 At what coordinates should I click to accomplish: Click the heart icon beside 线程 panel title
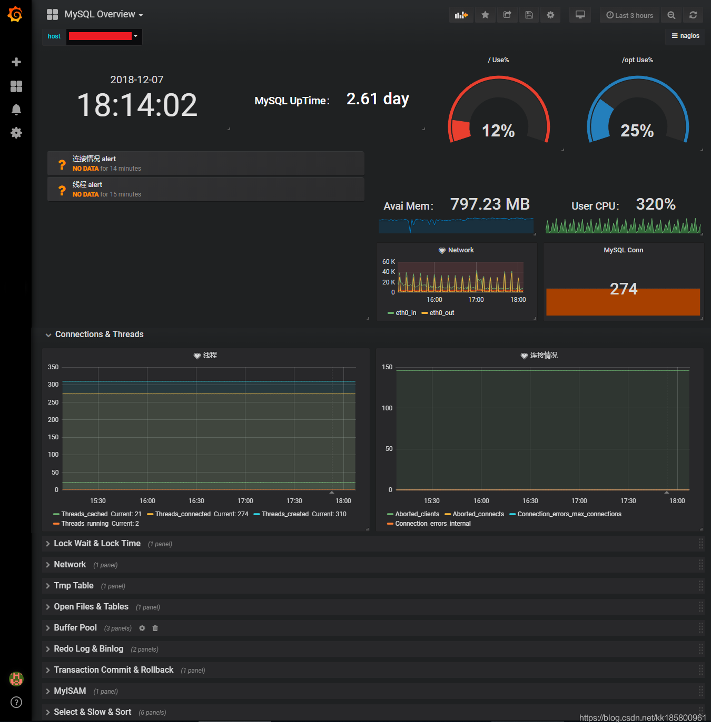pos(197,356)
